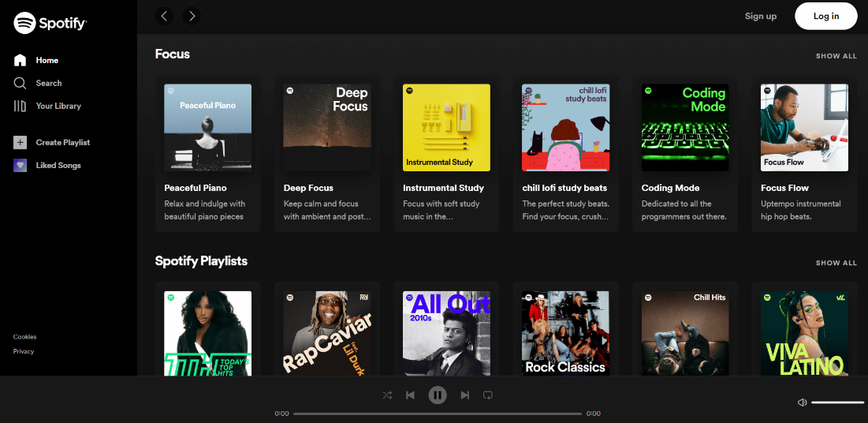Open Liked Songs label

[58, 165]
